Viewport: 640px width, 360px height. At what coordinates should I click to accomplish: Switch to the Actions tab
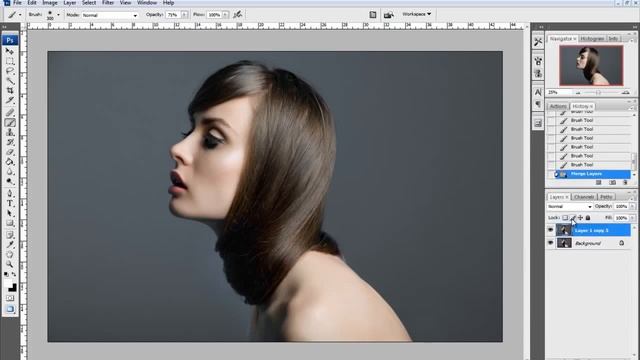[x=558, y=106]
